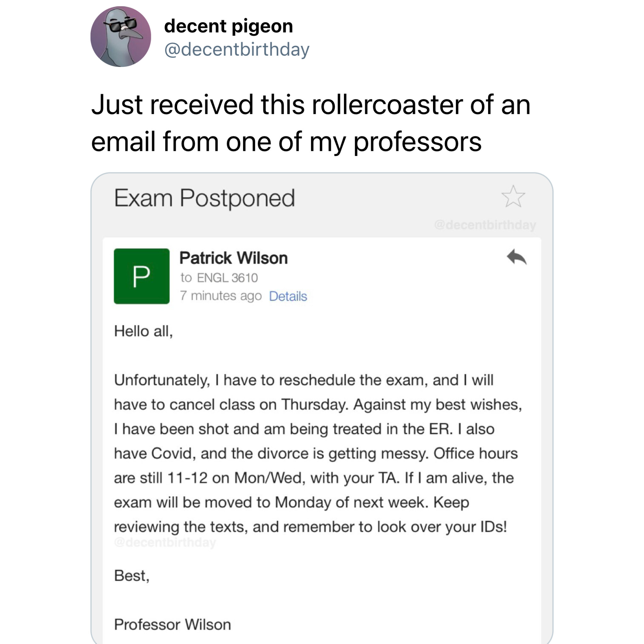
Task: Select the sender avatar beside Patrick Wilson
Action: click(141, 276)
